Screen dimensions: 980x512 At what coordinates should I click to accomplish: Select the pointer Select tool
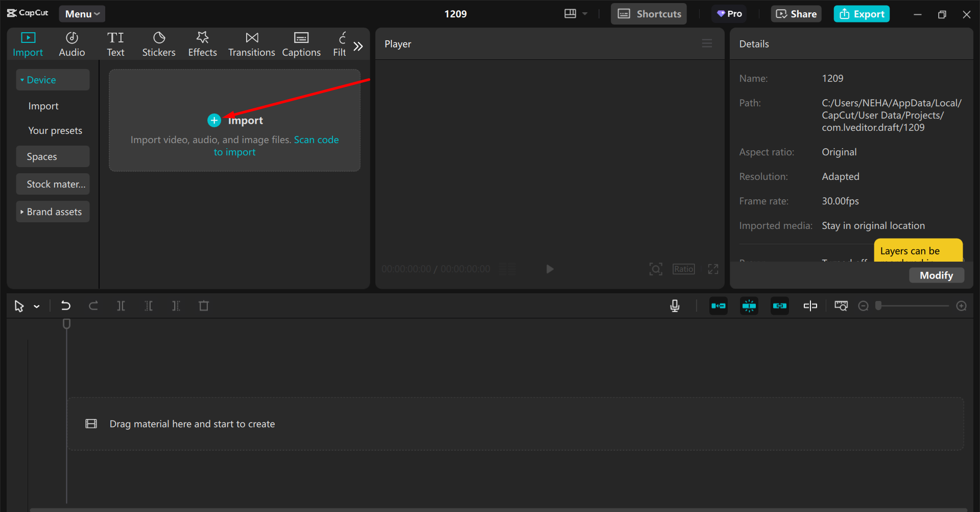pos(19,306)
